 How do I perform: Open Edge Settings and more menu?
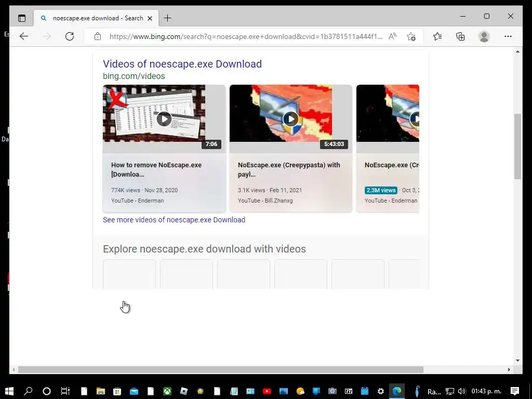(x=508, y=36)
